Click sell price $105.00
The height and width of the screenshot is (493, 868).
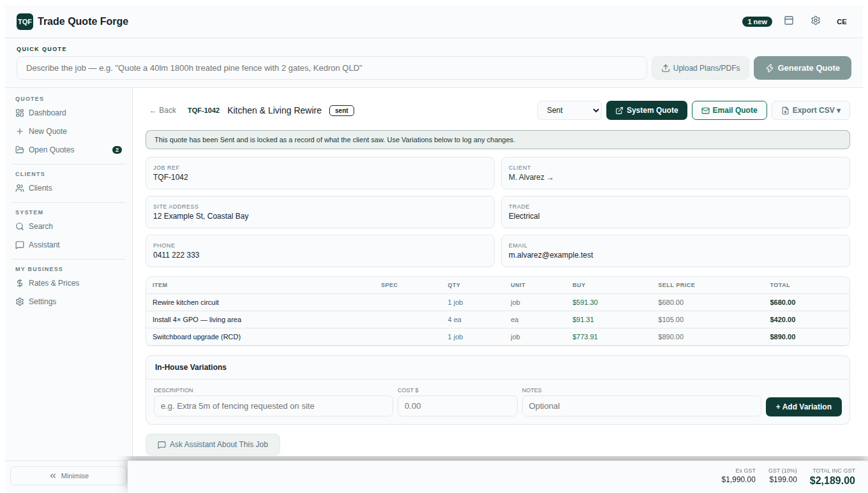click(x=671, y=320)
